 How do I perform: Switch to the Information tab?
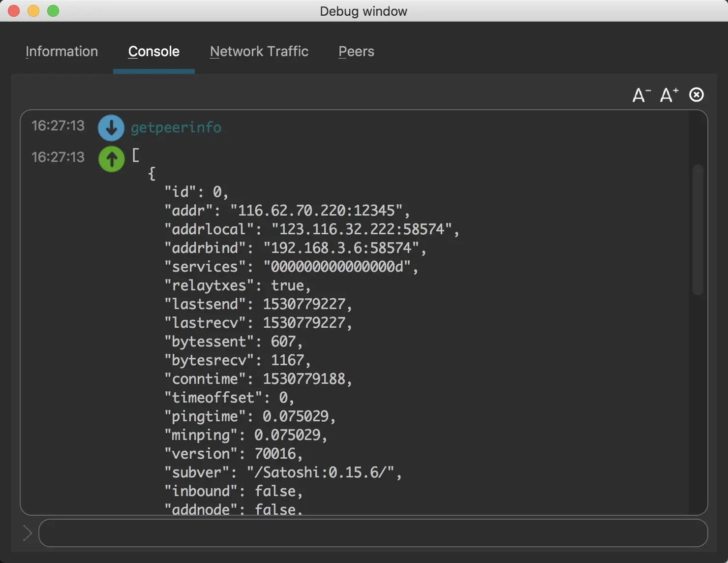coord(61,52)
